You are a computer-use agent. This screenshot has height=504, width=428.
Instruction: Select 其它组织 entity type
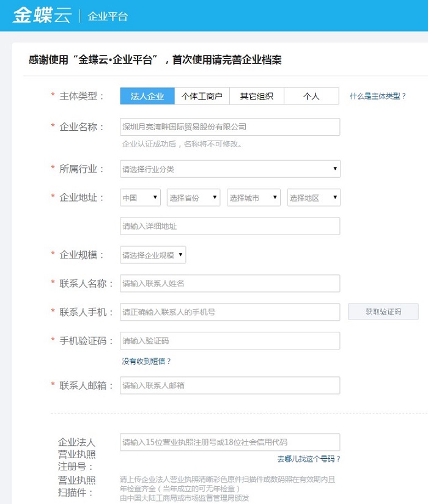pyautogui.click(x=256, y=97)
